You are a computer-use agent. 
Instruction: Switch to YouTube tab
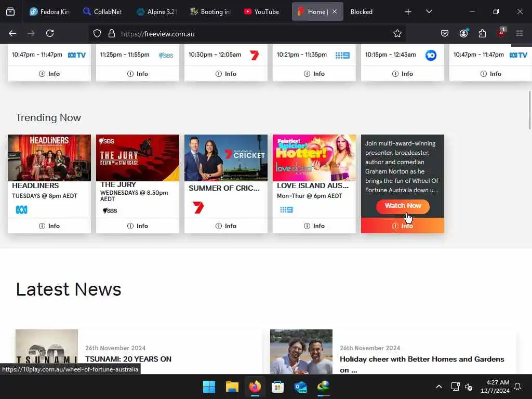tap(262, 12)
